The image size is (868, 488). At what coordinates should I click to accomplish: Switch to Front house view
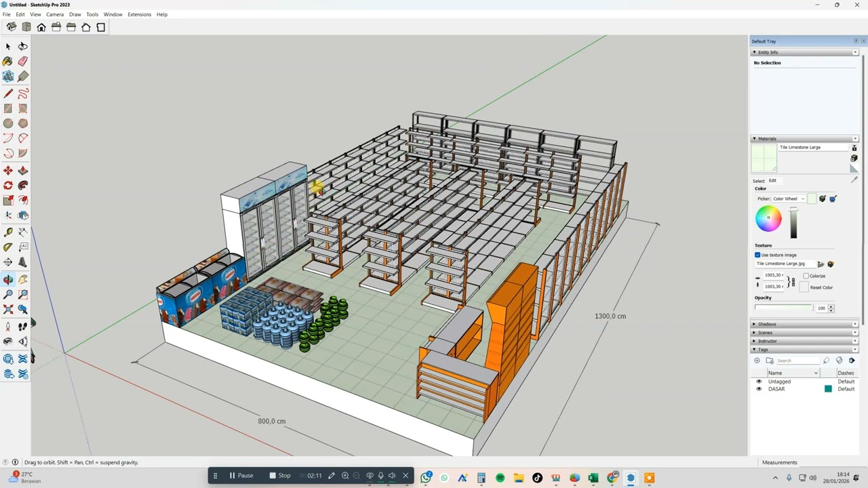pos(41,27)
